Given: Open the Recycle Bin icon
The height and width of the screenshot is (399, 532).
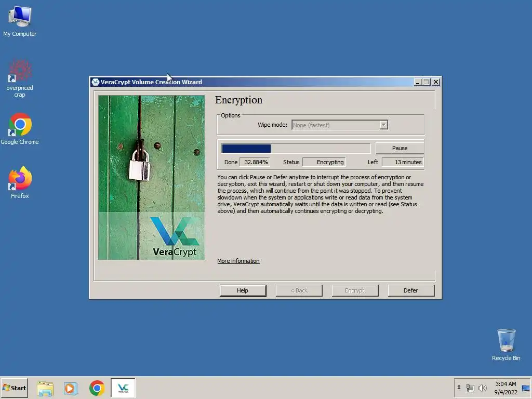Looking at the screenshot, I should (506, 344).
